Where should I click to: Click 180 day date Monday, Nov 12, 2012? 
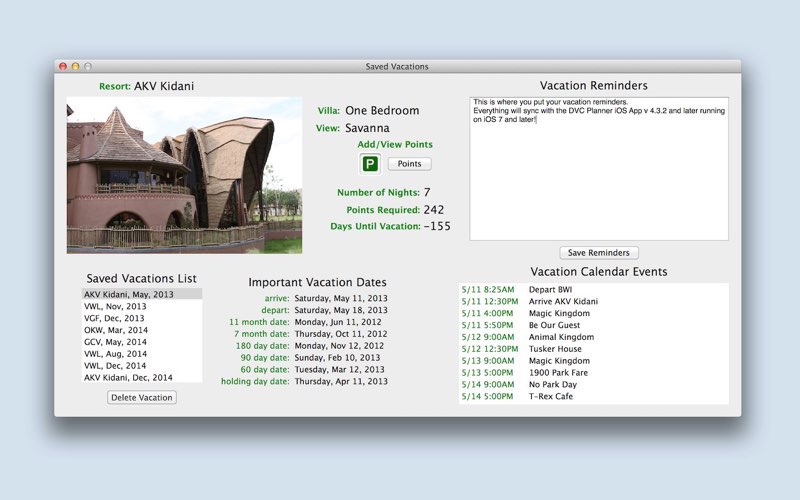[x=339, y=345]
